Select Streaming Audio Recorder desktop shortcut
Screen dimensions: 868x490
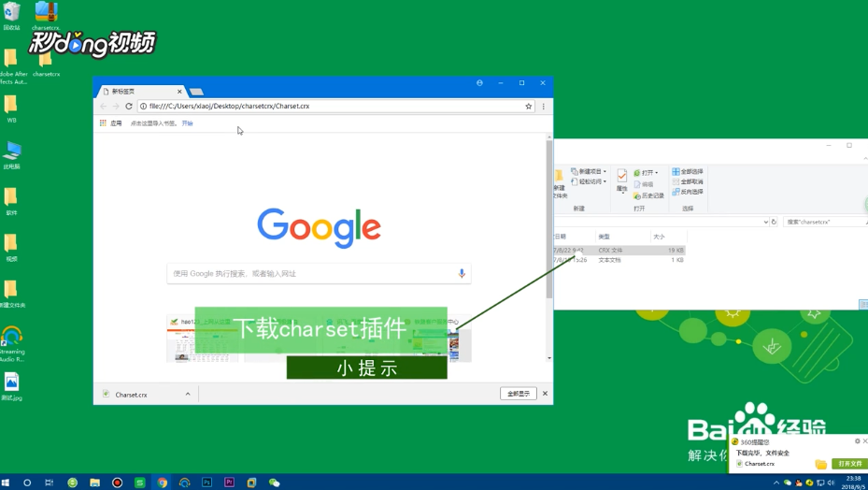tap(11, 344)
